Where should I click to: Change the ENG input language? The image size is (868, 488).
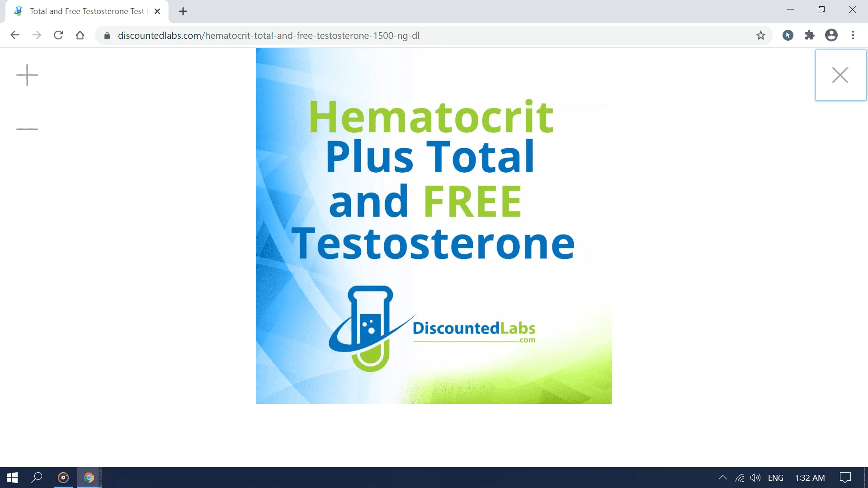click(776, 478)
